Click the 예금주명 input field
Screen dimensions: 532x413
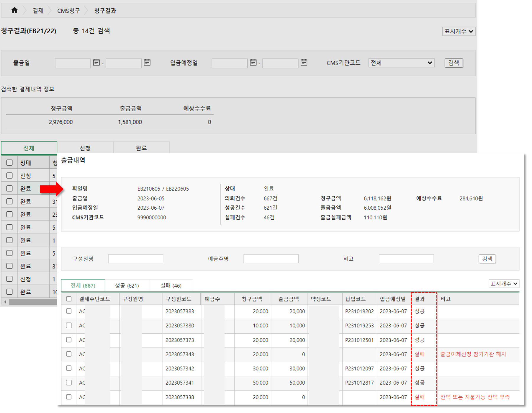point(271,259)
